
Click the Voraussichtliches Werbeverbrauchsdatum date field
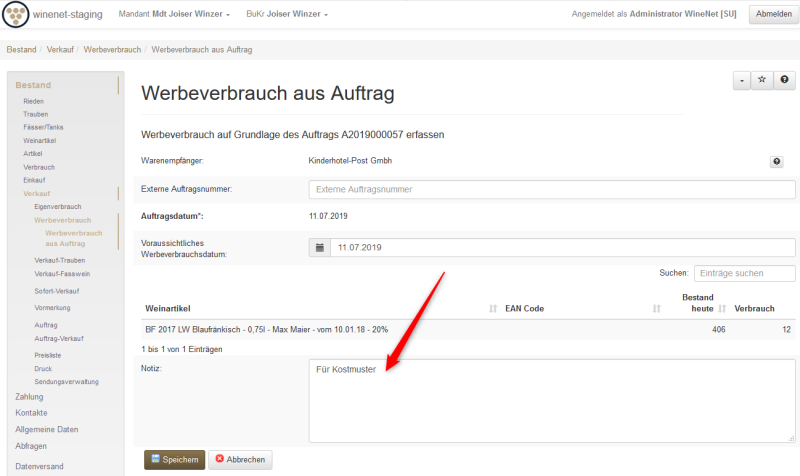click(x=562, y=247)
